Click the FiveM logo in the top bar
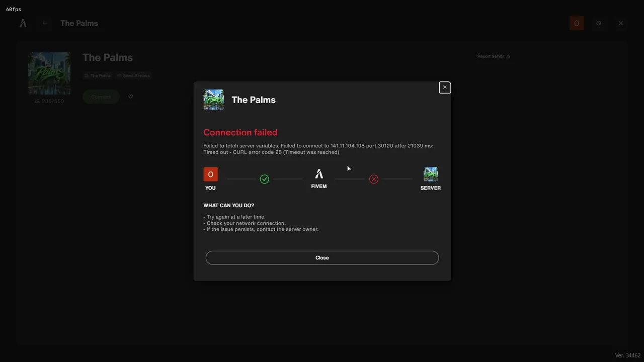The image size is (644, 362). [x=23, y=23]
